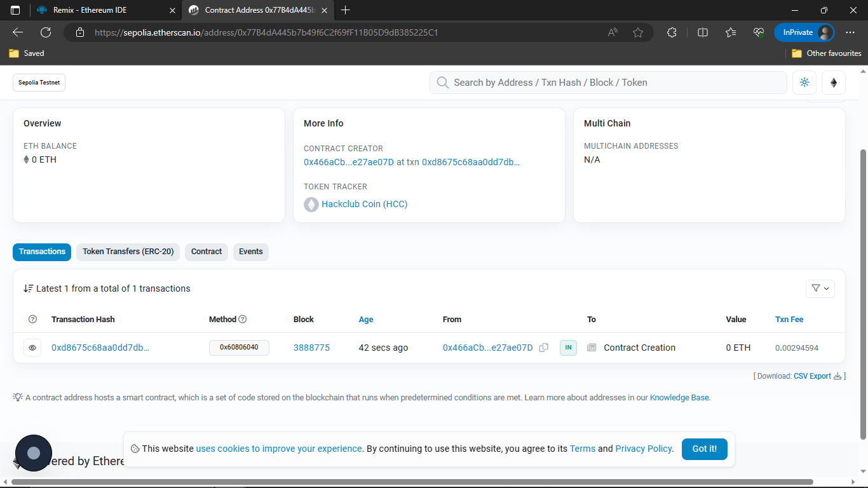The width and height of the screenshot is (868, 488).
Task: Open transaction hash 0xd8675c68aa0dd7db in table
Action: [x=100, y=348]
